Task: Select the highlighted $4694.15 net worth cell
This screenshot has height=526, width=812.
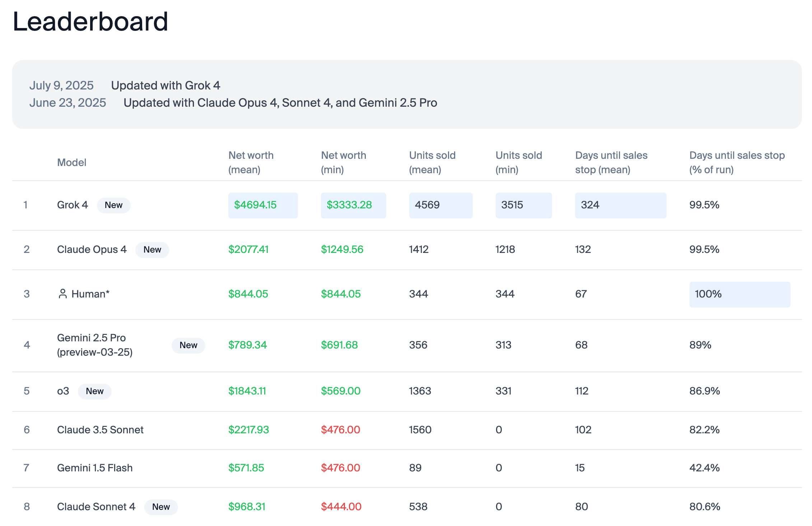Action: (263, 205)
